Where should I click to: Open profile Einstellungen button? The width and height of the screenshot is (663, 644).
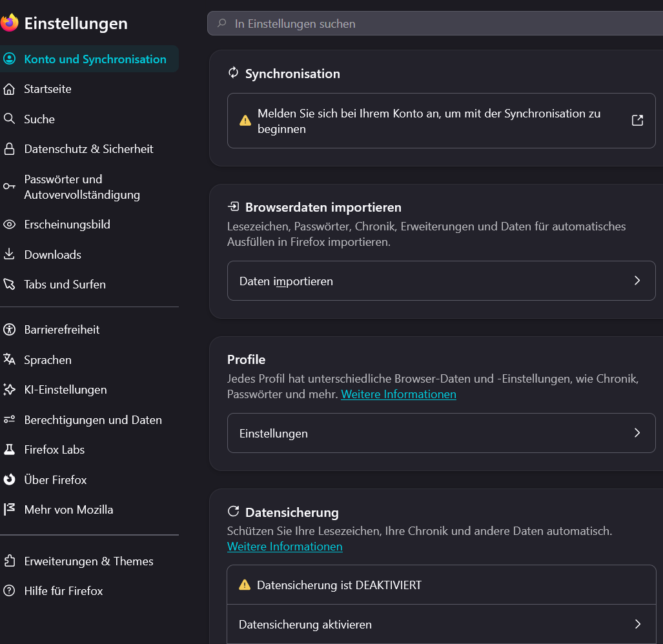click(441, 433)
